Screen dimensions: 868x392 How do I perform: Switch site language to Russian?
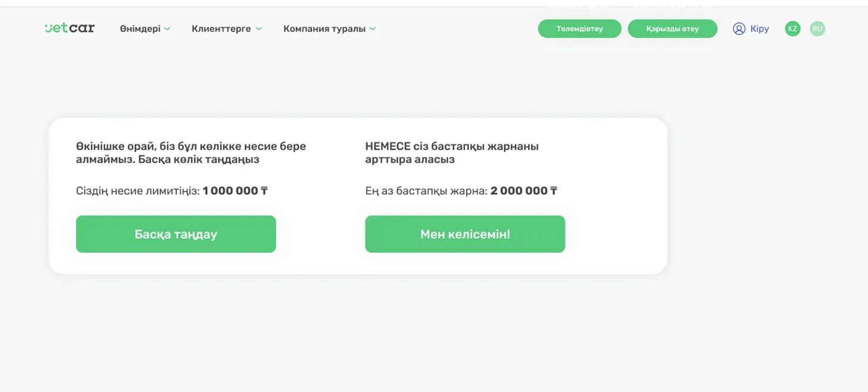[817, 28]
